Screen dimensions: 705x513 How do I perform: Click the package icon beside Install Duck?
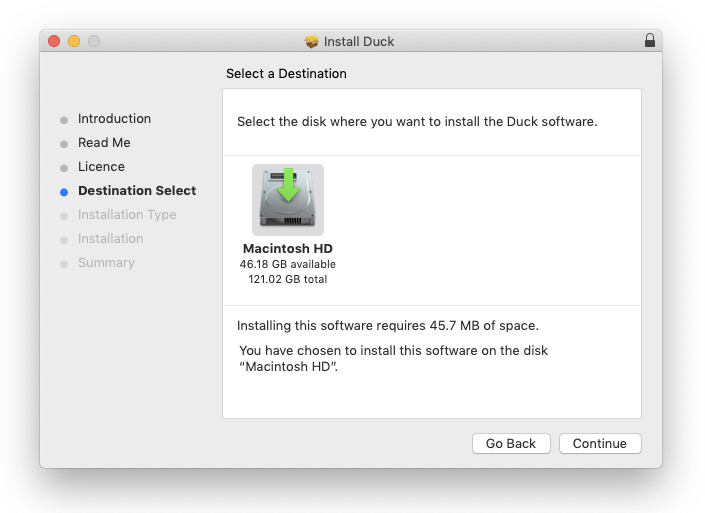[x=312, y=42]
